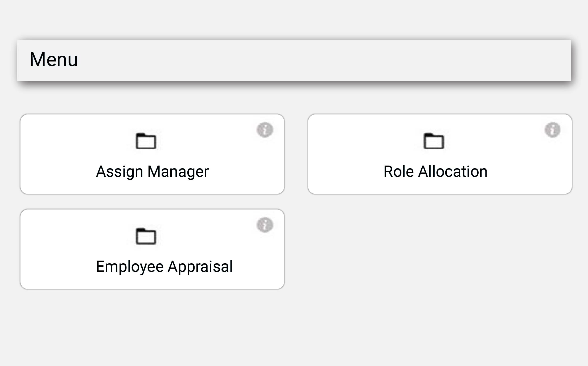Click the Menu title text

pyautogui.click(x=53, y=60)
